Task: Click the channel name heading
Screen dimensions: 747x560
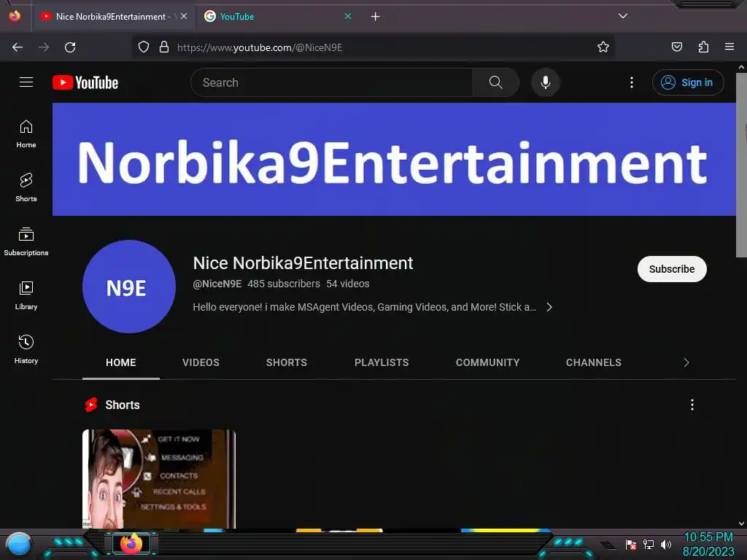Action: pos(303,262)
